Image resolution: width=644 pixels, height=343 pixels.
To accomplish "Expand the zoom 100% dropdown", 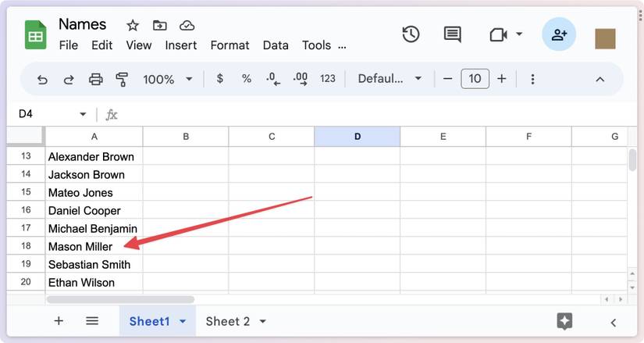I will (x=167, y=79).
